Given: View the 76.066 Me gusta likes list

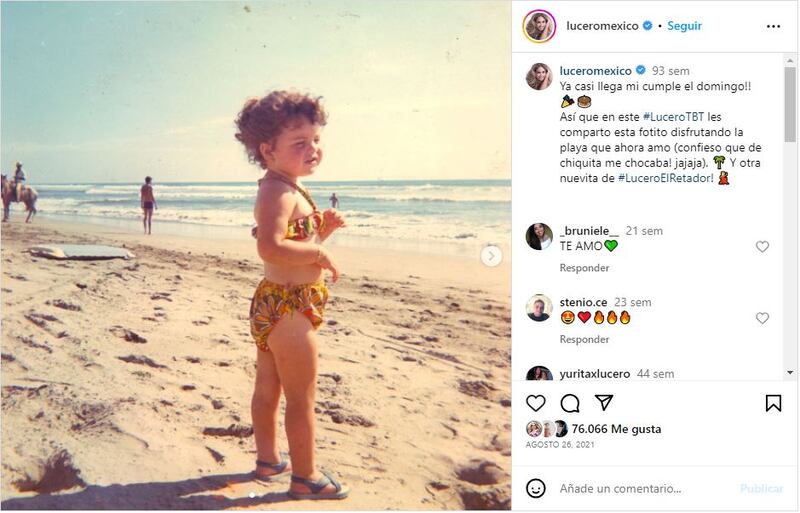Looking at the screenshot, I should click(615, 429).
